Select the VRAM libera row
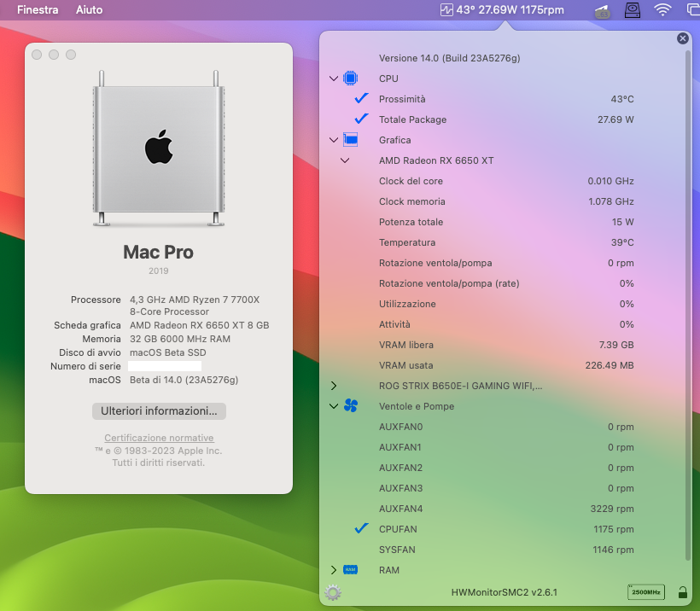Image resolution: width=700 pixels, height=611 pixels. 506,345
